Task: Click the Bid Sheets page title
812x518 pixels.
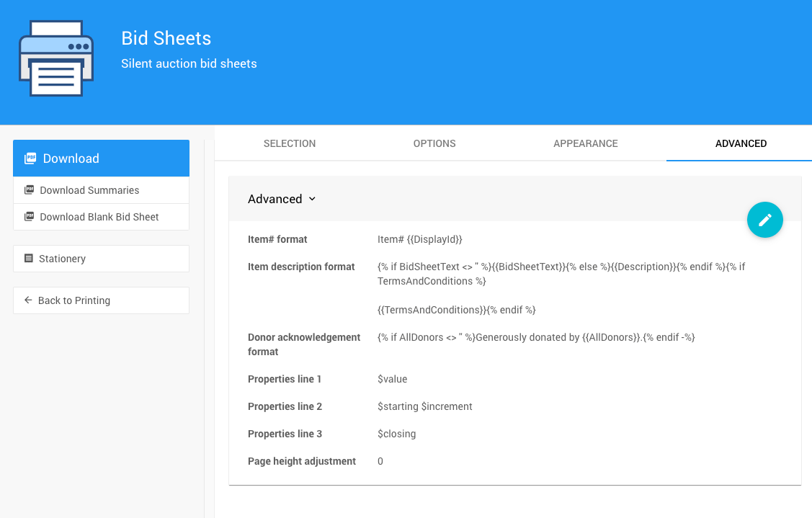Action: click(x=166, y=38)
